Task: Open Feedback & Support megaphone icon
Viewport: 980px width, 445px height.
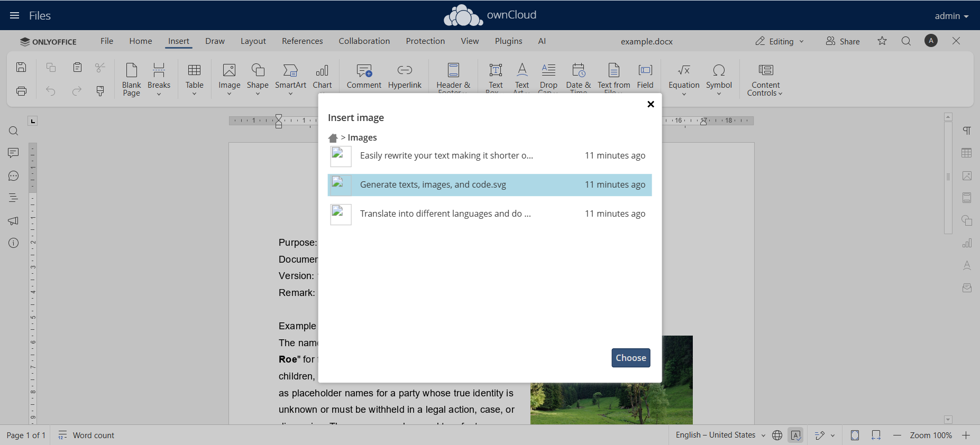Action: coord(14,221)
